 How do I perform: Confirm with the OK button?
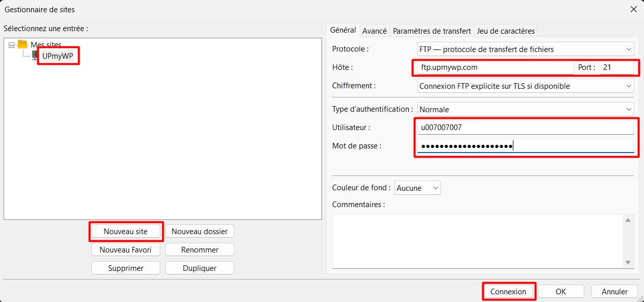pos(561,291)
